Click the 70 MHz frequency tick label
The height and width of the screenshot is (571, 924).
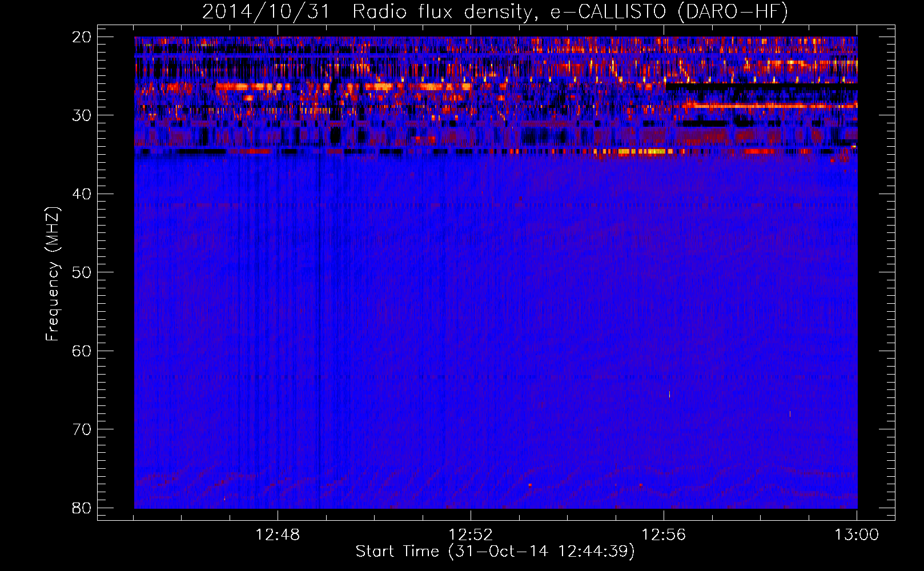click(x=82, y=429)
